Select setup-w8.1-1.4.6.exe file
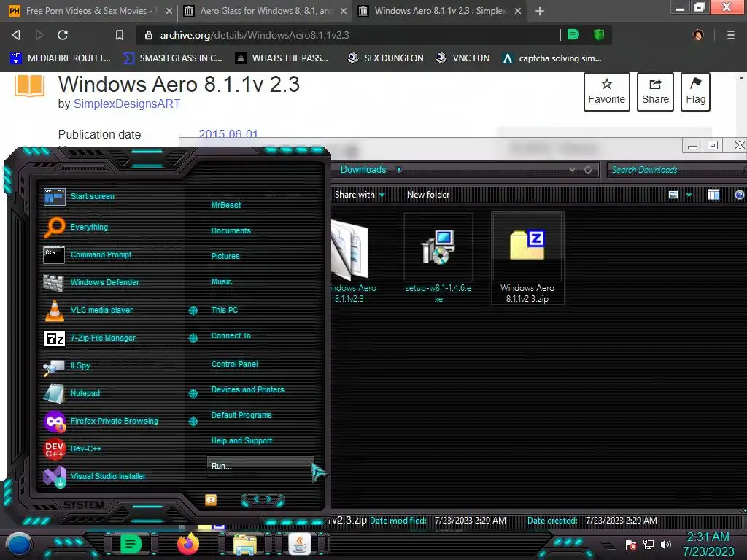747x560 pixels. pos(438,258)
